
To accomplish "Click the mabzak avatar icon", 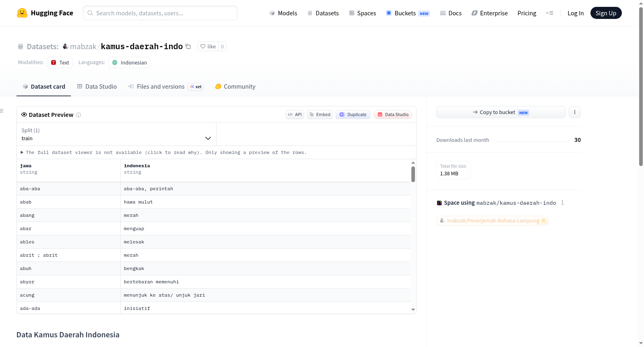I will click(65, 46).
